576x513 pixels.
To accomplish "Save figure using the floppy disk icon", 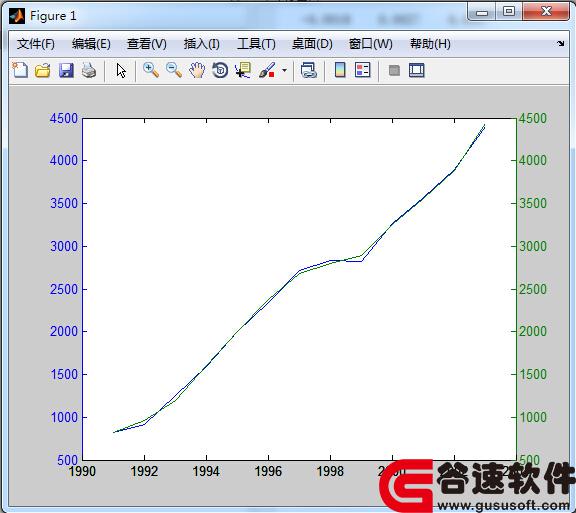I will coord(66,70).
